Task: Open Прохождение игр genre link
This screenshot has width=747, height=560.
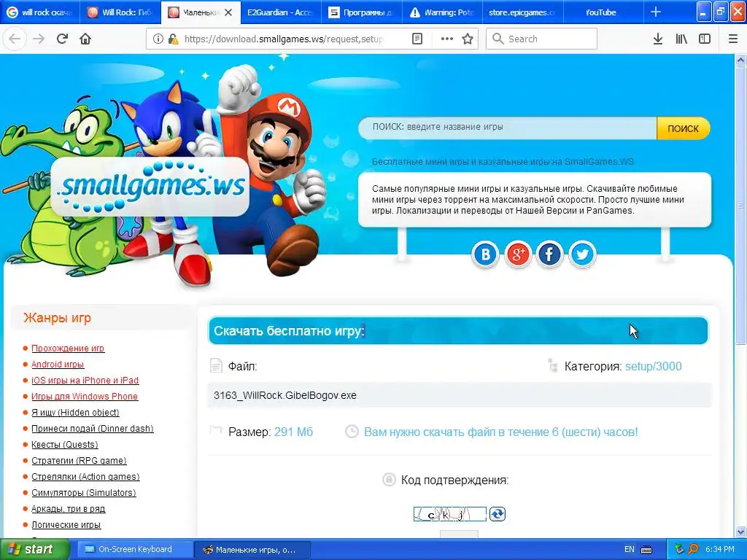Action: coord(68,348)
